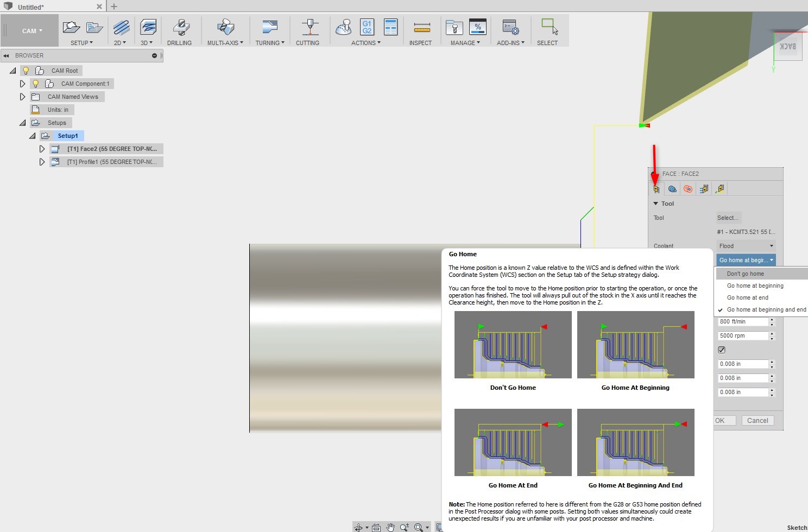Viewport: 808px width, 532px height.
Task: Open the Passes tab icon in Face dialog
Action: coord(704,189)
